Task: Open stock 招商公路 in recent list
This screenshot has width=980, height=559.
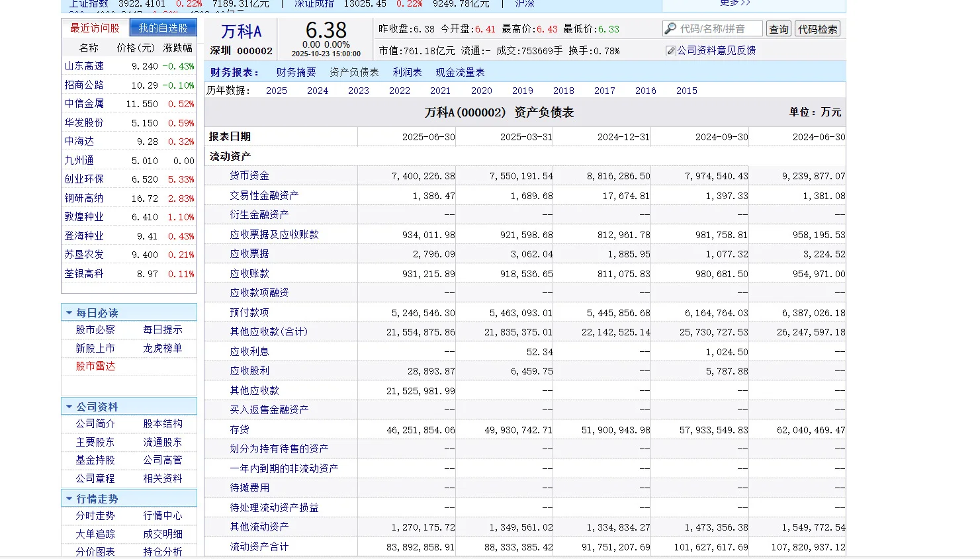Action: point(84,85)
